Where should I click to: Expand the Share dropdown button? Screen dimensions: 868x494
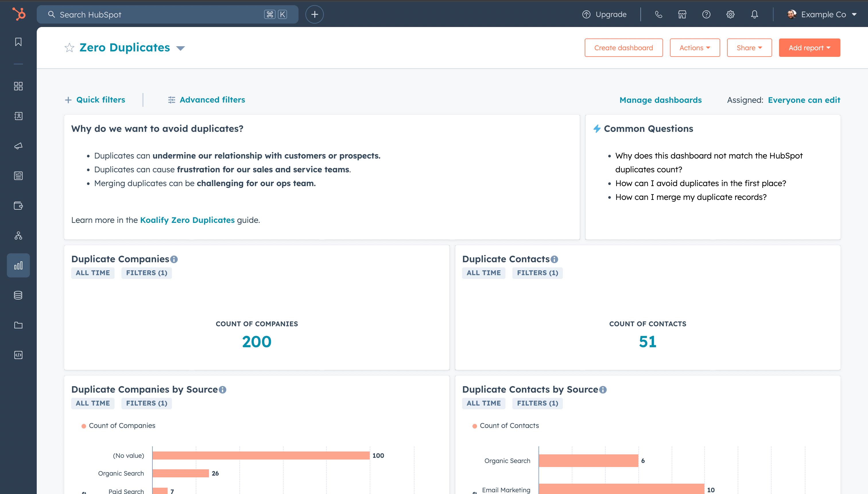pos(749,47)
